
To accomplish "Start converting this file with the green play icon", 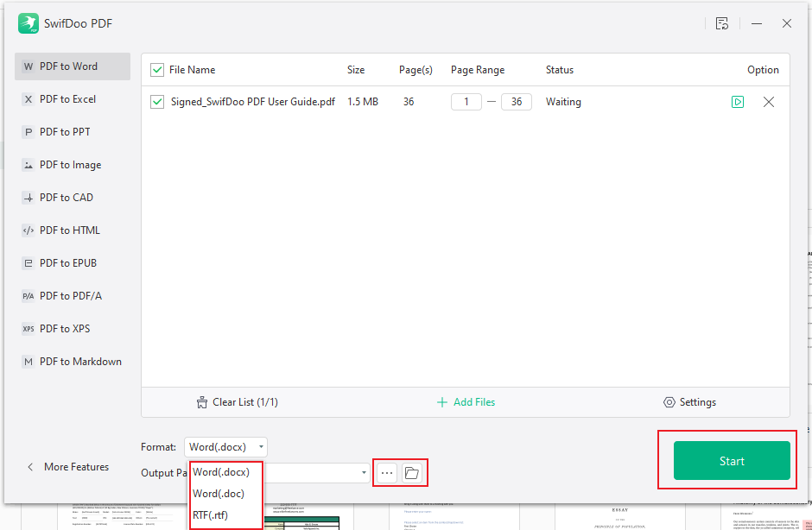I will click(738, 102).
